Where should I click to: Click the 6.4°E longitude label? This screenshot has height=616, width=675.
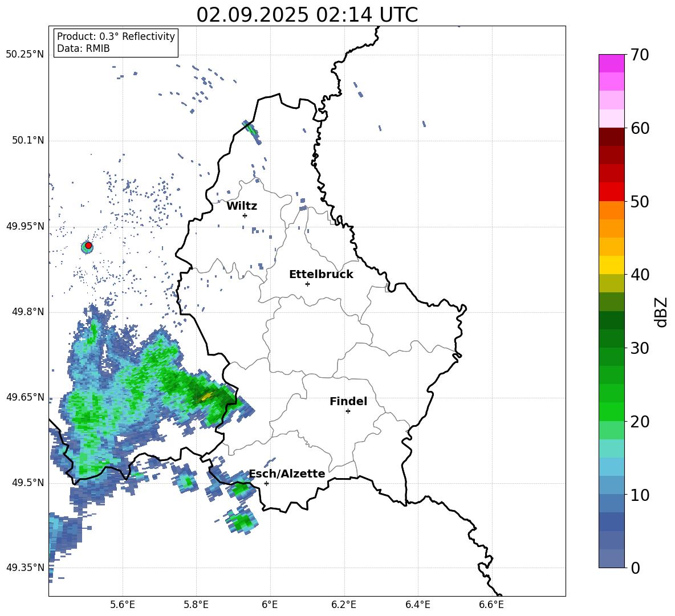(x=417, y=605)
